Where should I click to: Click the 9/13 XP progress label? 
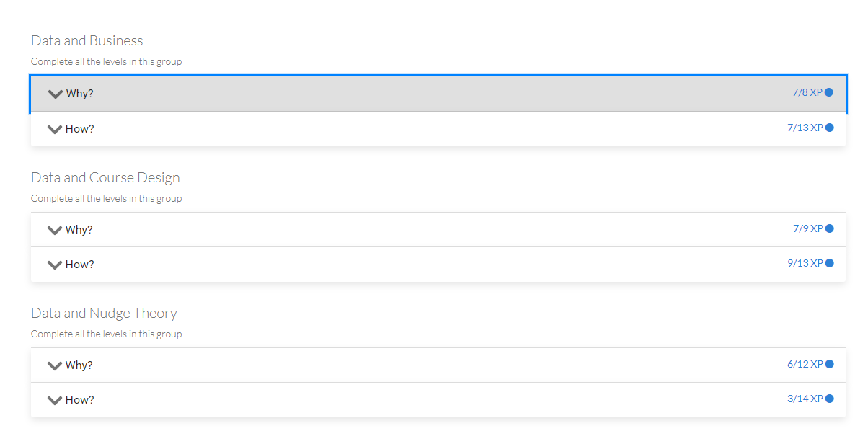click(x=805, y=263)
